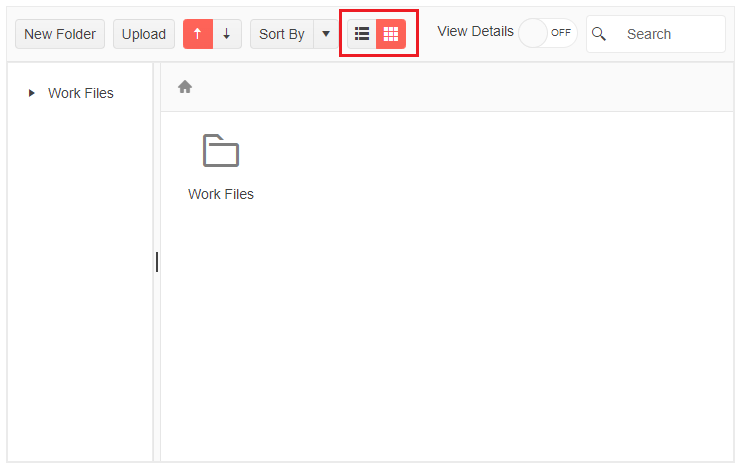The image size is (740, 469).
Task: Toggle the View Details switch on
Action: tap(547, 33)
